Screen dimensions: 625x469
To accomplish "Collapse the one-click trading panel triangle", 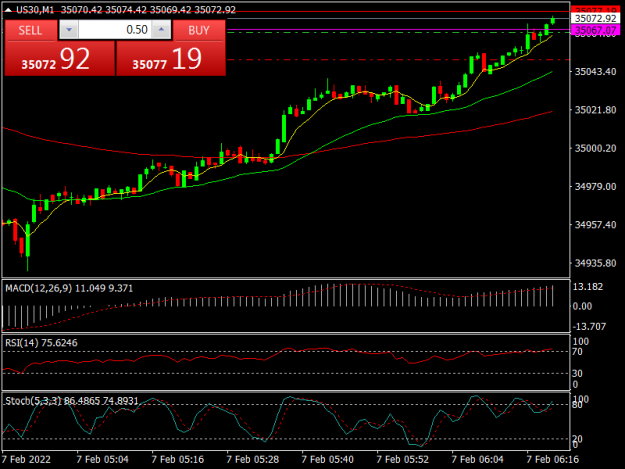I will (x=8, y=10).
